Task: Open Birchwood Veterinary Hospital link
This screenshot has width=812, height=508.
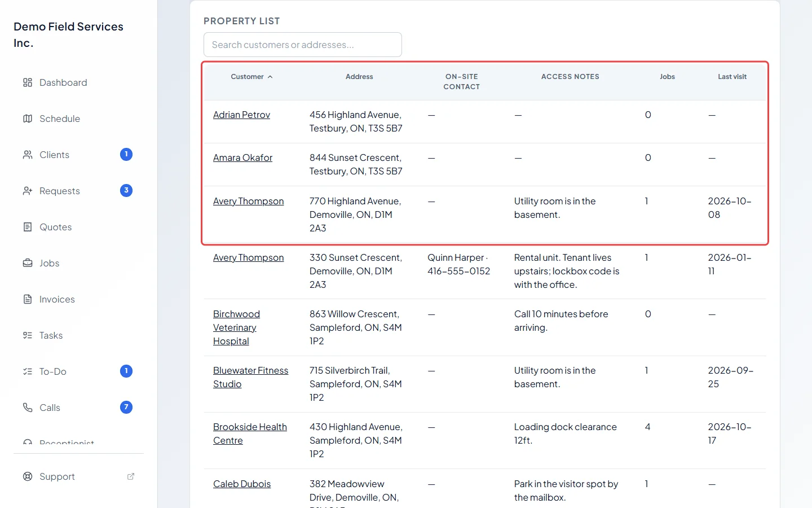Action: [236, 327]
